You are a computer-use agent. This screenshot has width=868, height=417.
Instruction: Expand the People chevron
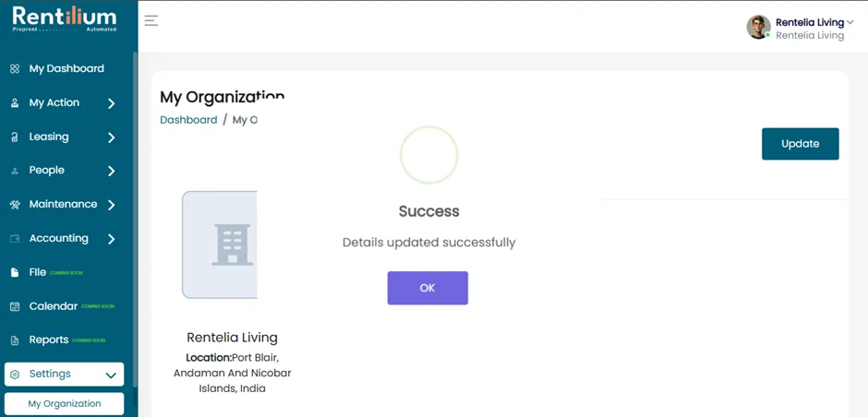coord(111,171)
